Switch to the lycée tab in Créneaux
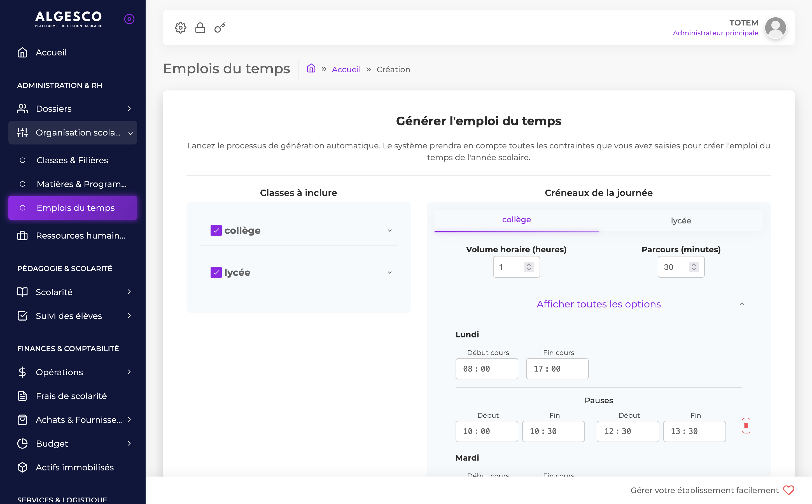The width and height of the screenshot is (812, 504). tap(681, 220)
